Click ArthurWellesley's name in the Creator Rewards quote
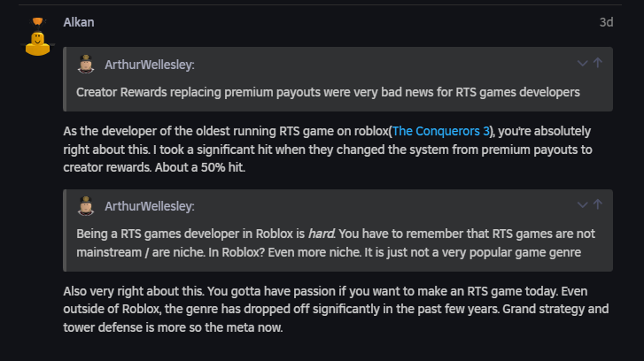This screenshot has height=361, width=644. (150, 65)
